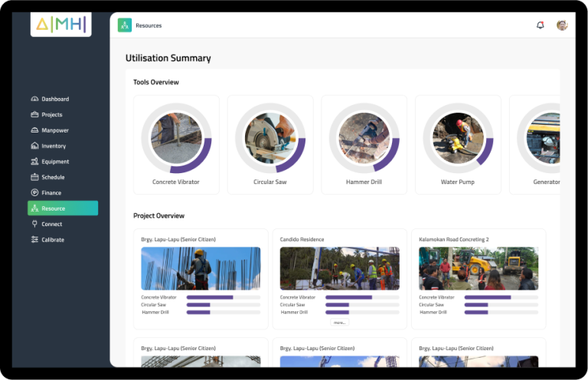Open the Schedule menu item
This screenshot has height=380, width=588.
click(x=53, y=178)
